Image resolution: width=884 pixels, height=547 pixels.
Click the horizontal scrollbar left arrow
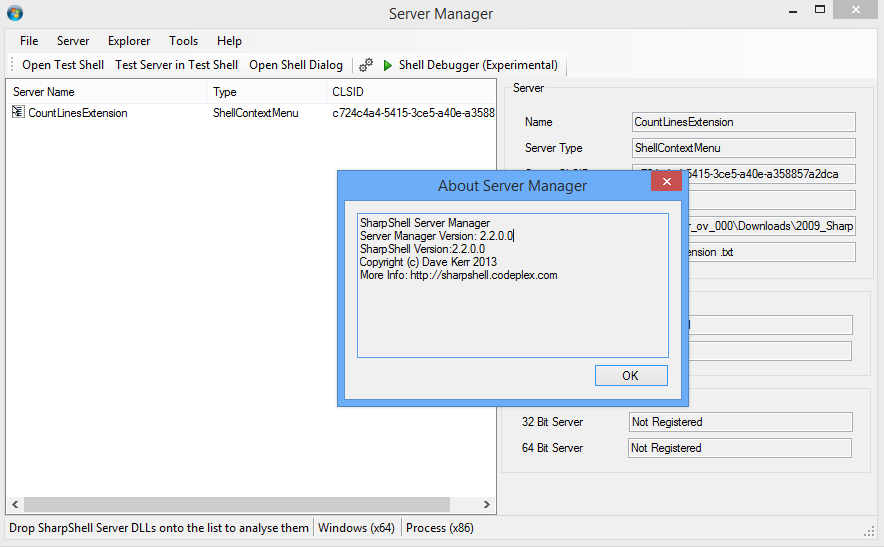[x=15, y=504]
